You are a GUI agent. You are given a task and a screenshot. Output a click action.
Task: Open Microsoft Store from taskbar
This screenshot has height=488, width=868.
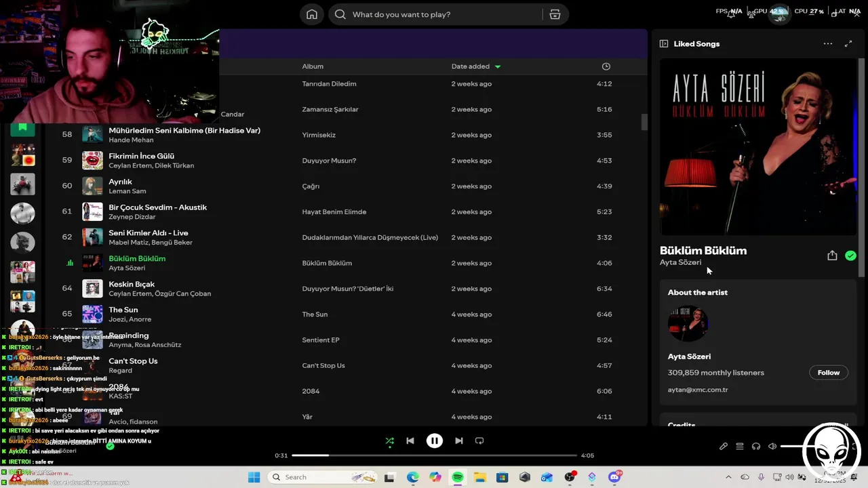click(x=502, y=477)
